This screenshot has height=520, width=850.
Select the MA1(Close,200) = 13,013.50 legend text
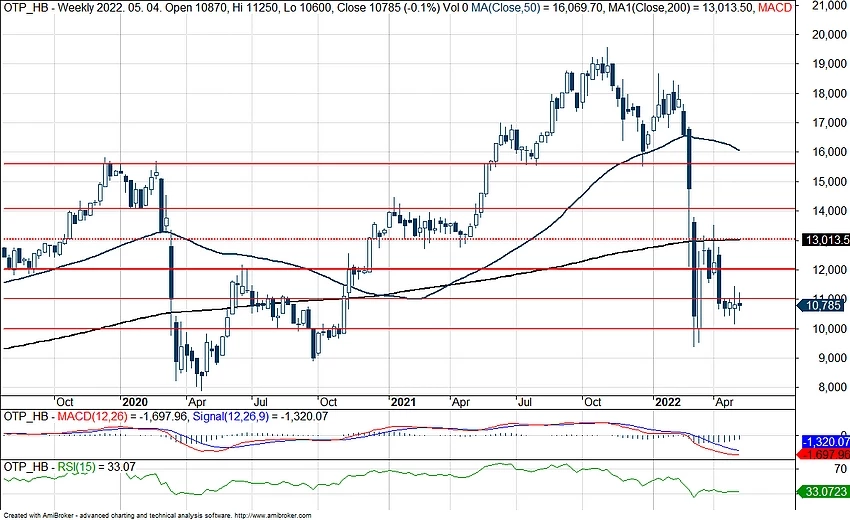(x=680, y=8)
